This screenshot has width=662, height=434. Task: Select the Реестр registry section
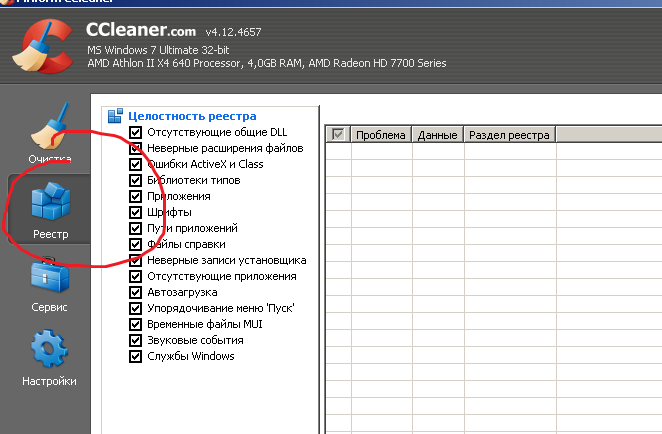(x=50, y=209)
